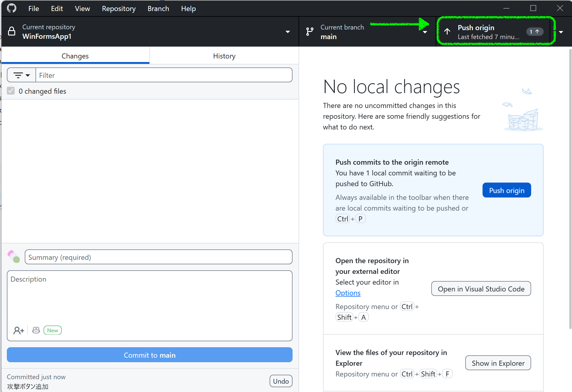The width and height of the screenshot is (572, 392).
Task: Open the push options dropdown caret
Action: (x=561, y=32)
